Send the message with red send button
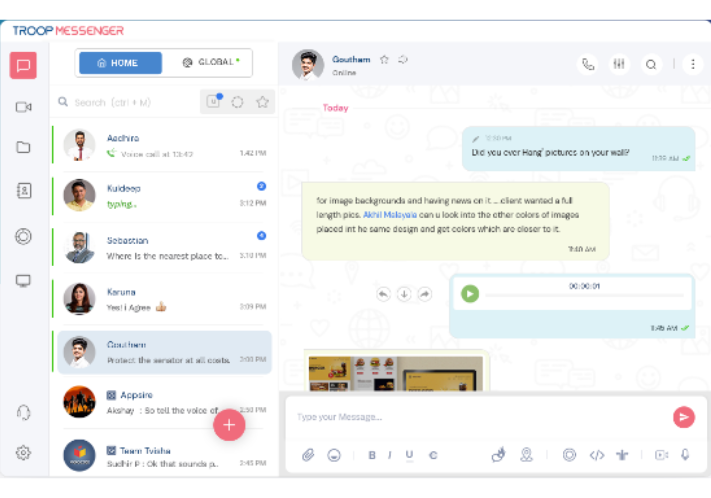The height and width of the screenshot is (498, 711). 683,417
